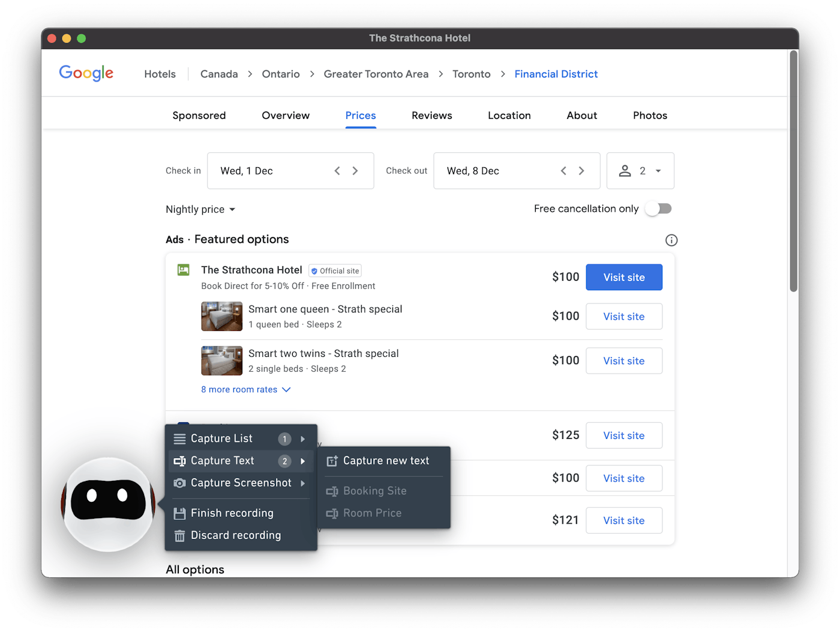The height and width of the screenshot is (632, 840).
Task: Click the Smart one queen room thumbnail
Action: point(222,317)
